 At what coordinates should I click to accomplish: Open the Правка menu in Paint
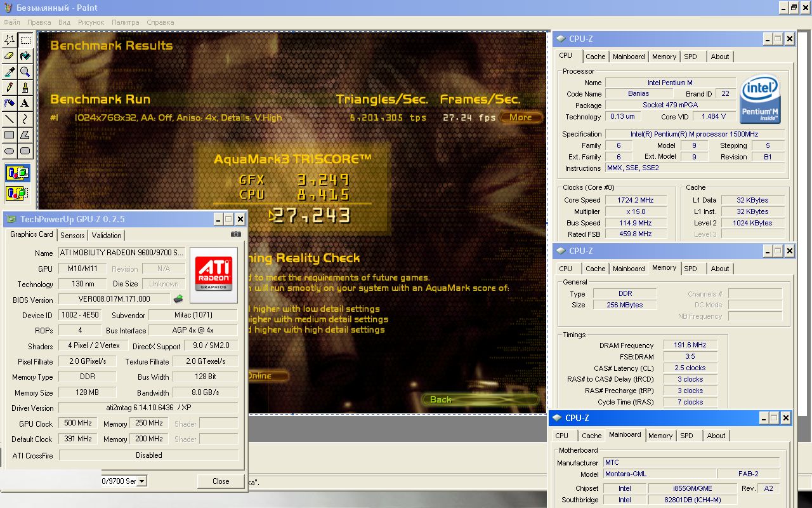tap(39, 22)
